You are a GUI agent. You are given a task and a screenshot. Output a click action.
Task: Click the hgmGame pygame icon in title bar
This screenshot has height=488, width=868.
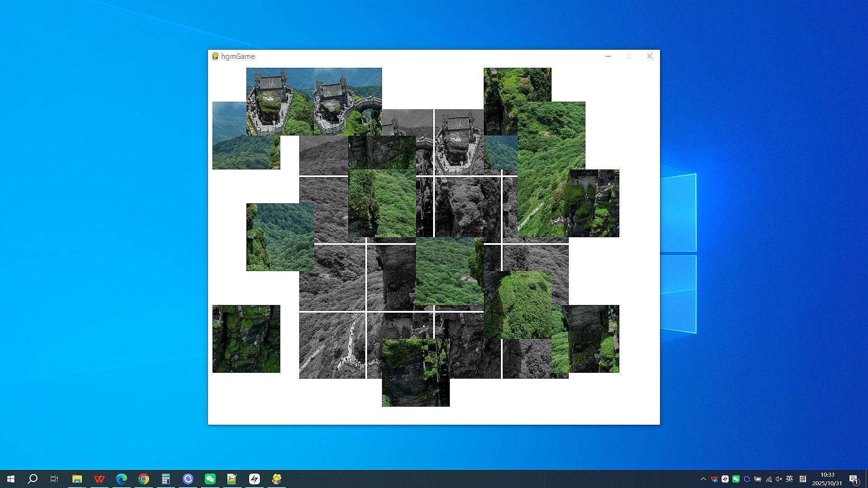coord(215,56)
